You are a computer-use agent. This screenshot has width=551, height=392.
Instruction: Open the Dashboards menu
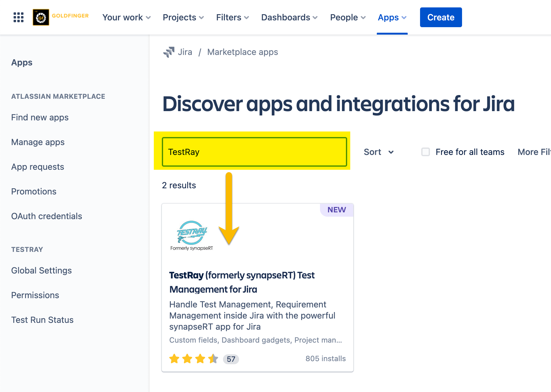(289, 17)
